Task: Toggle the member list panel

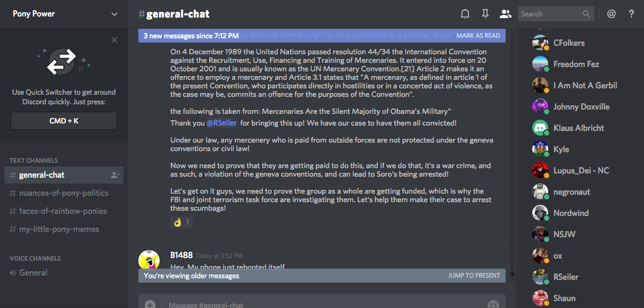Action: click(x=505, y=14)
